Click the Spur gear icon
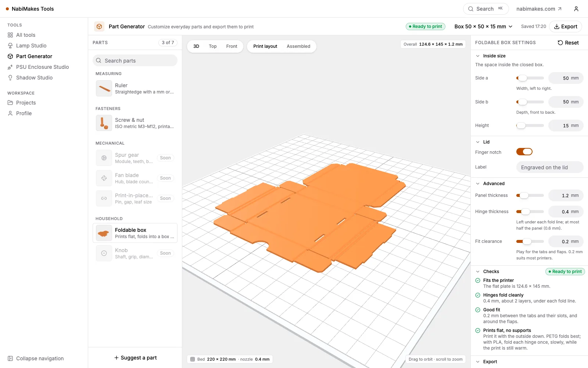 coord(104,158)
